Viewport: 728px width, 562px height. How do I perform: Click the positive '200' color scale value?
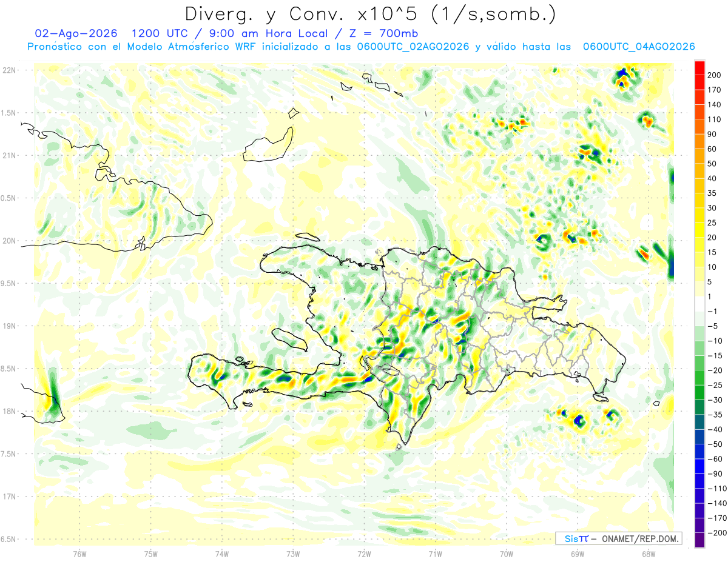pyautogui.click(x=714, y=75)
